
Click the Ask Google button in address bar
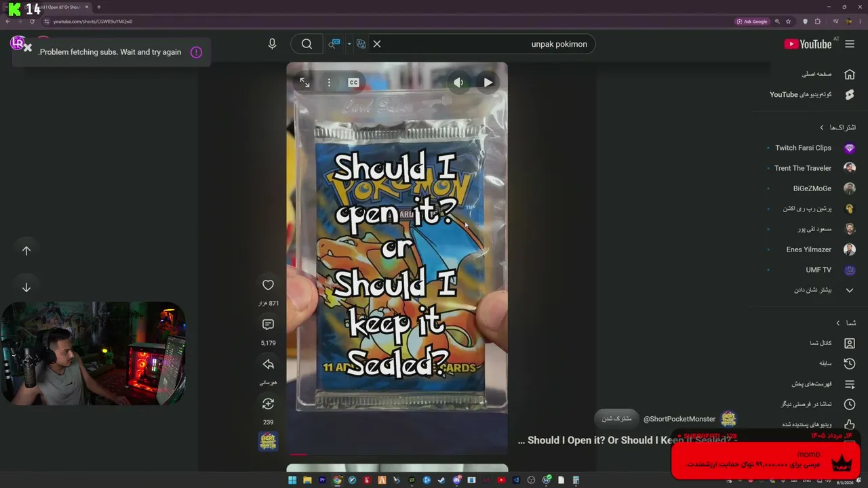752,21
